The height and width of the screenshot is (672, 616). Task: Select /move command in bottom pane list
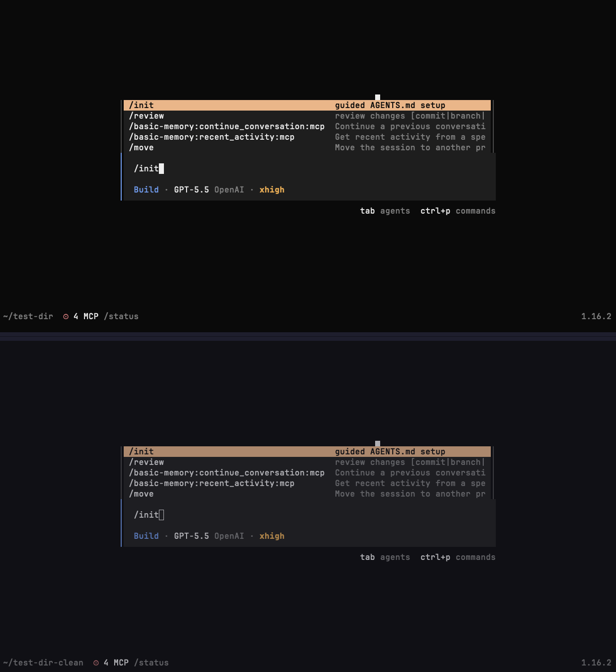307,494
